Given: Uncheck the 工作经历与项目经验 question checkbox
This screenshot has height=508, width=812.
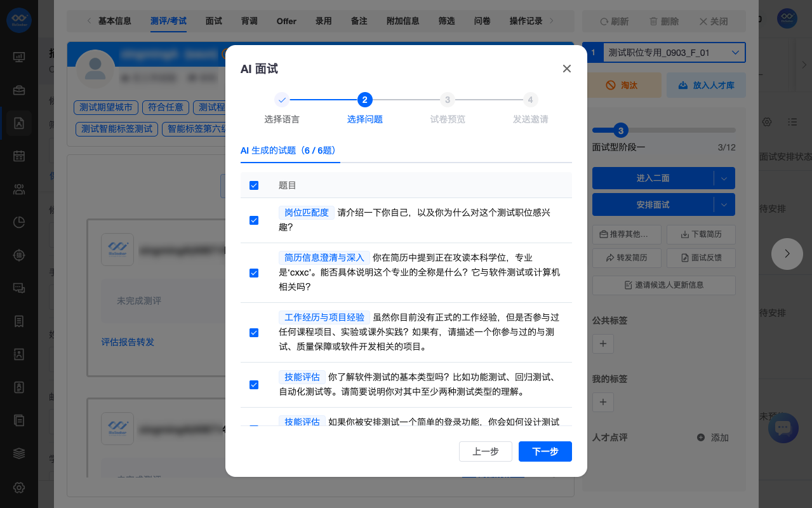Looking at the screenshot, I should pos(254,333).
